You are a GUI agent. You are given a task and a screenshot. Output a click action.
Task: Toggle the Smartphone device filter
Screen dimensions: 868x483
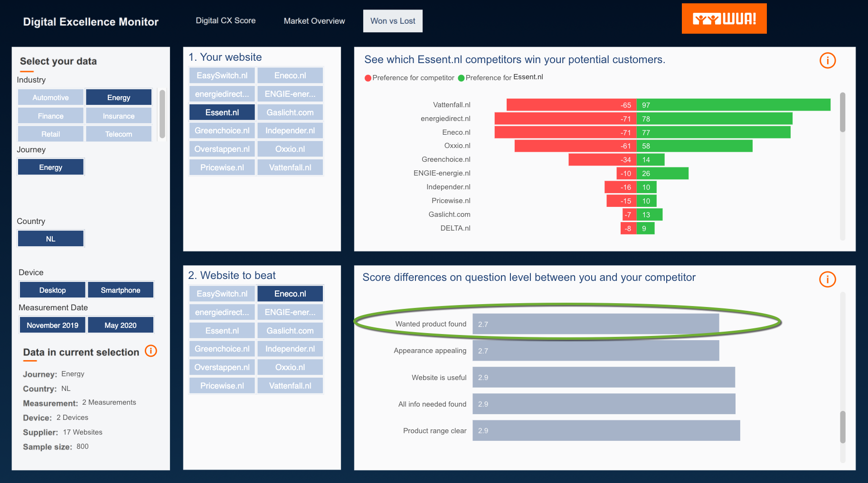121,290
